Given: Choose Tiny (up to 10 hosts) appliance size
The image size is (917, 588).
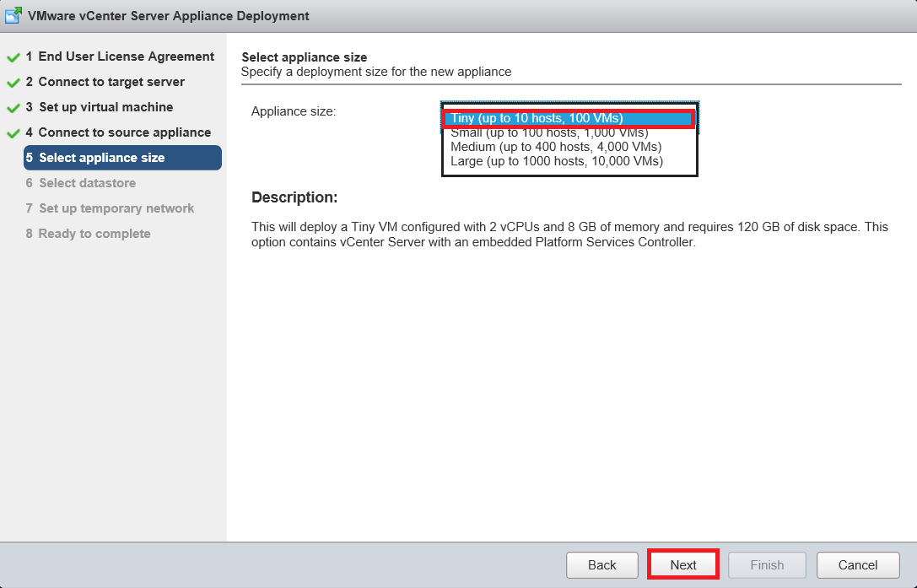Looking at the screenshot, I should (x=537, y=118).
